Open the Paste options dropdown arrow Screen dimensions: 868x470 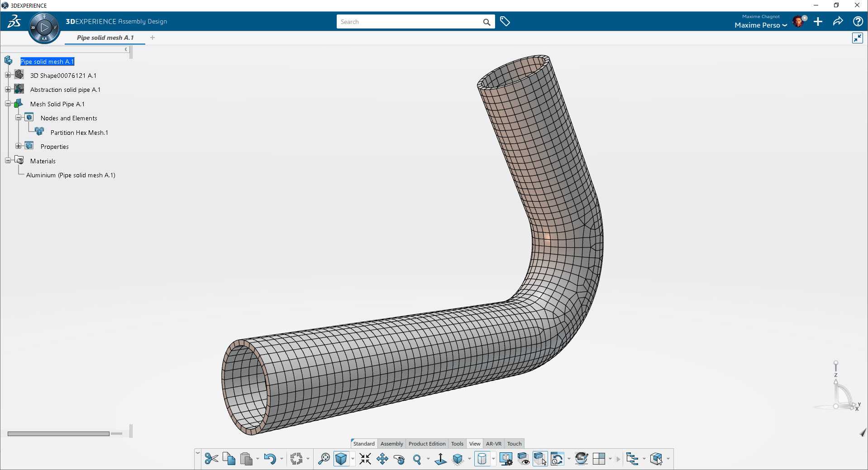coord(258,459)
